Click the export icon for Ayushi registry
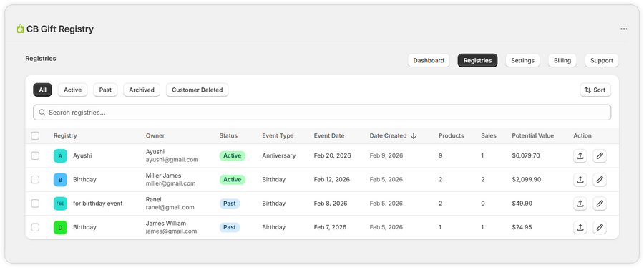644x268 pixels. pyautogui.click(x=580, y=155)
